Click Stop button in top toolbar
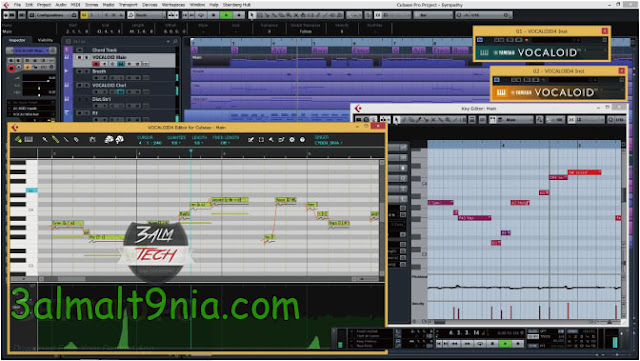 pos(213,15)
